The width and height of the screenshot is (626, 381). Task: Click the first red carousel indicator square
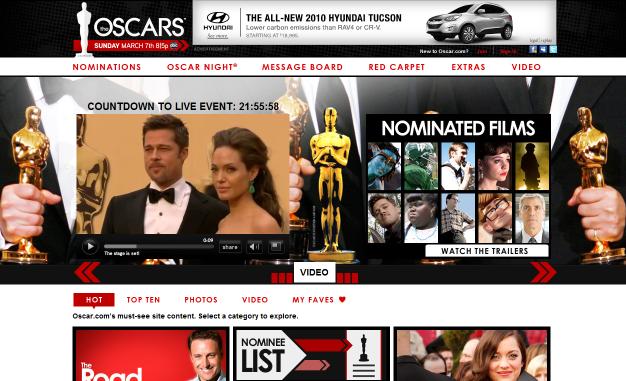[275, 278]
